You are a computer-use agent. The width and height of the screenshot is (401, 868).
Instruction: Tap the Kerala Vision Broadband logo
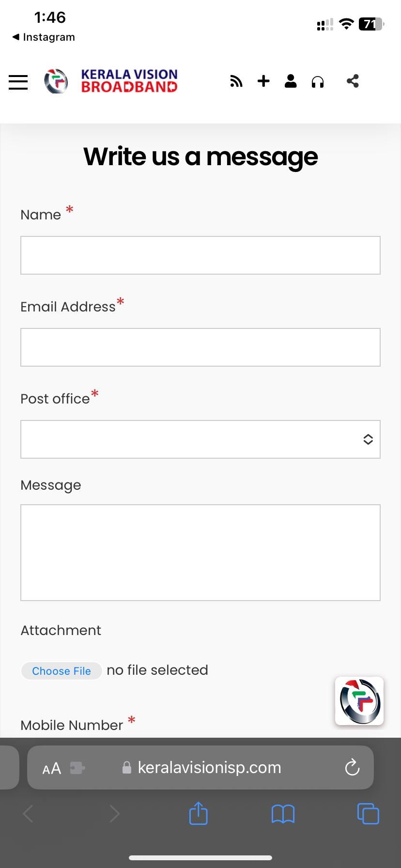pyautogui.click(x=111, y=81)
